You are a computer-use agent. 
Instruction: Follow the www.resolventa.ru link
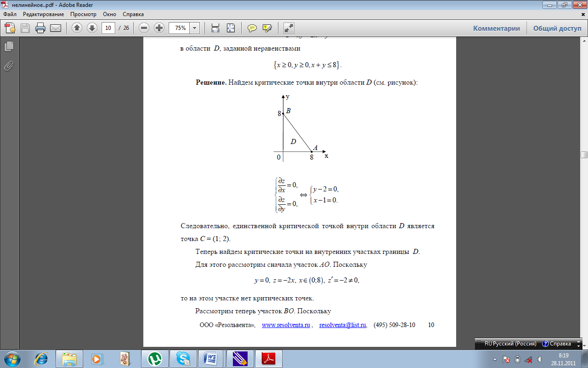click(x=286, y=325)
